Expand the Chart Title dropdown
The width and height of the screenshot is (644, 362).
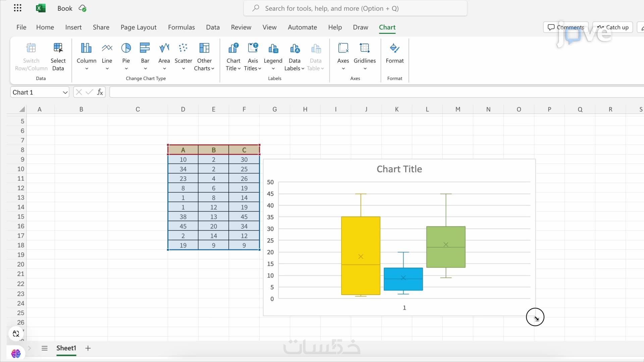pyautogui.click(x=233, y=56)
